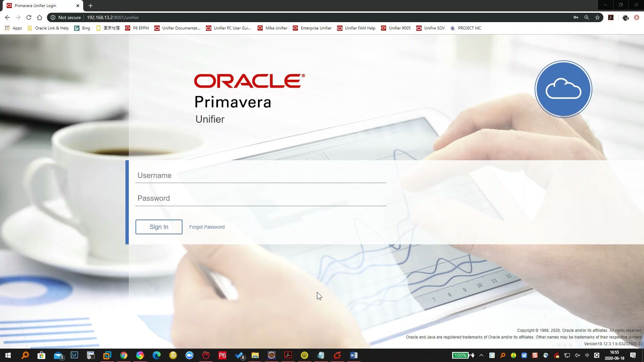Show hidden system tray icons

481,355
